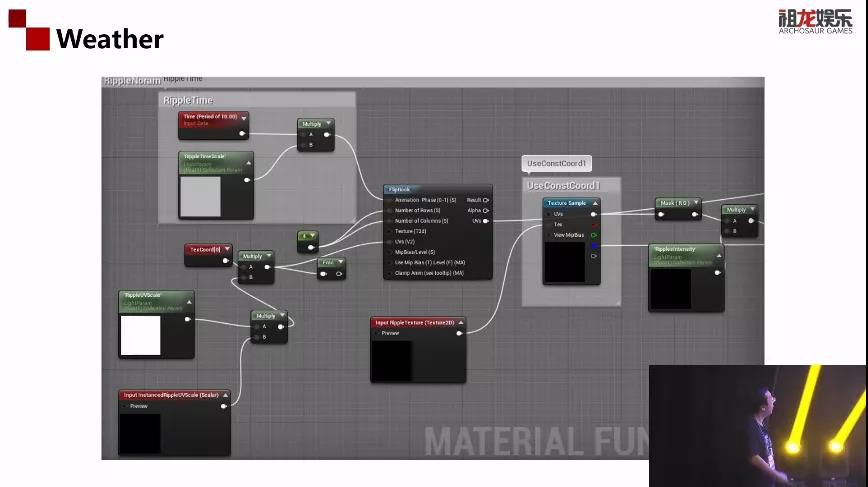Expand the Mask (R G) node arrow
Image resolution: width=868 pixels, height=487 pixels.
tap(696, 203)
